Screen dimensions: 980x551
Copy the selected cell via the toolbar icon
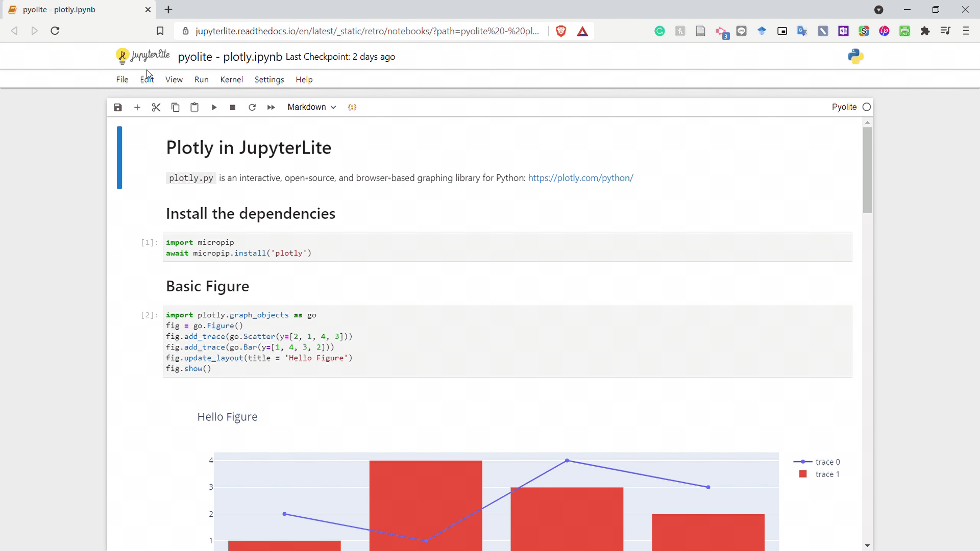(x=175, y=107)
